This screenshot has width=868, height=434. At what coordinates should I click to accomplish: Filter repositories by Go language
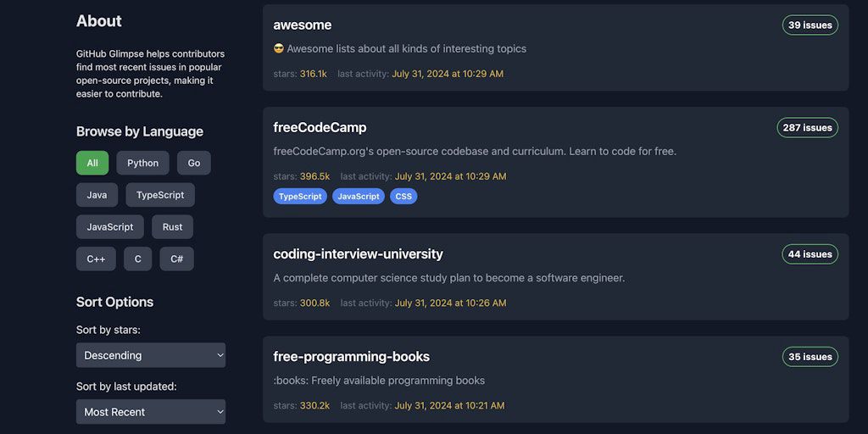point(194,163)
